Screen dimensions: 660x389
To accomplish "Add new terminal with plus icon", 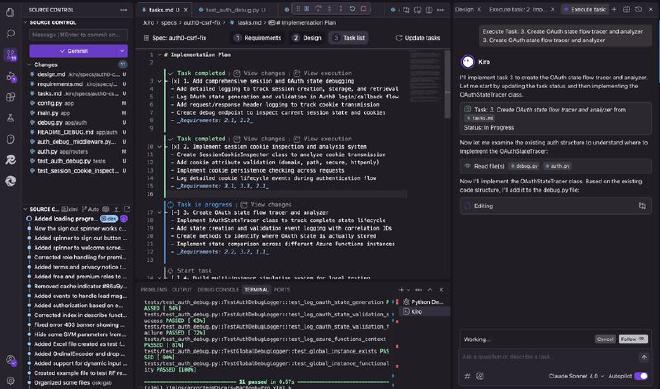I will (401, 290).
